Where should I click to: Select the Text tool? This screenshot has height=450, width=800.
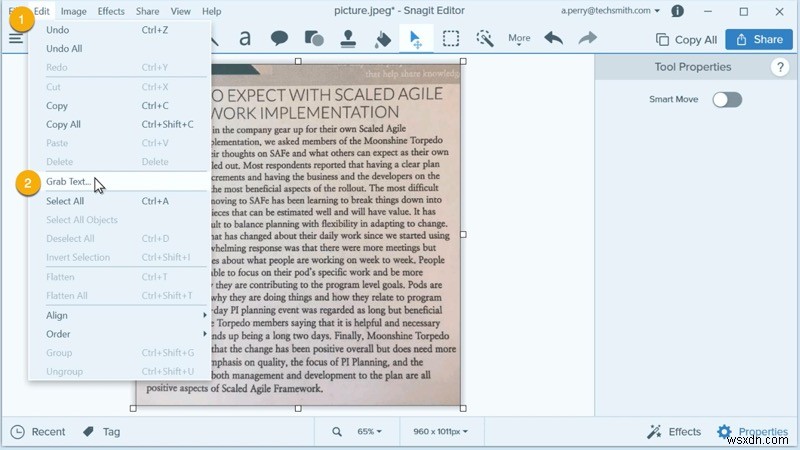[x=245, y=38]
